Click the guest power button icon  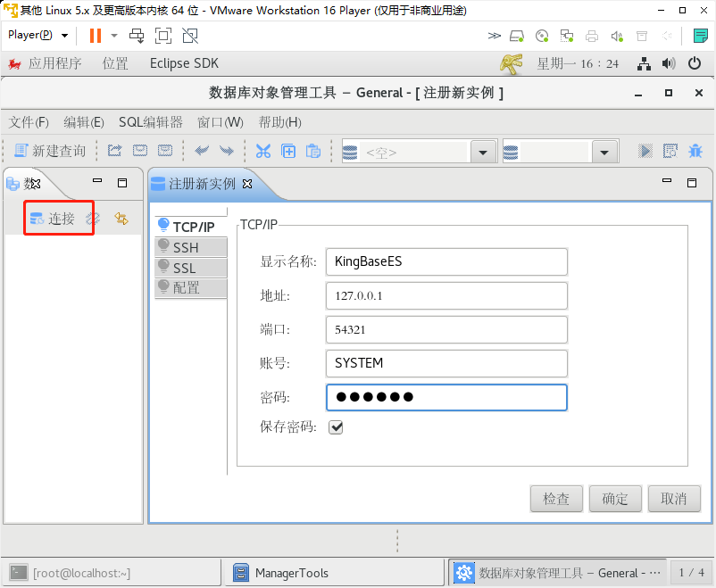(695, 63)
